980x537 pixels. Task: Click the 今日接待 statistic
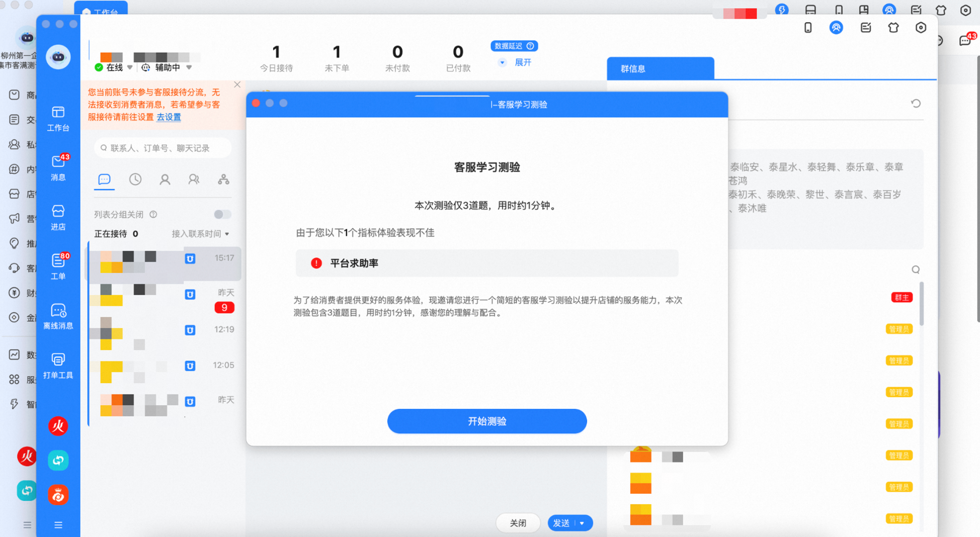276,58
